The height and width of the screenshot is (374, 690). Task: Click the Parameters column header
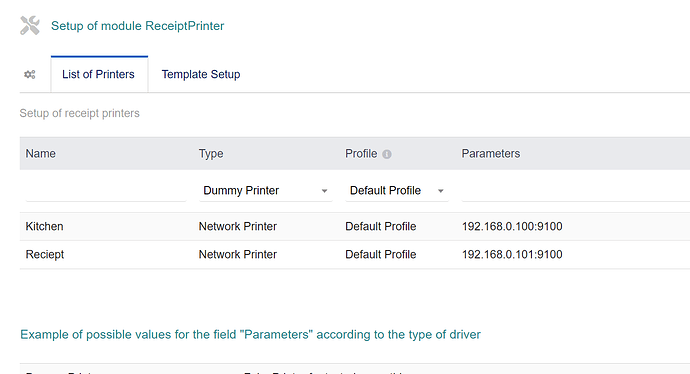(491, 154)
